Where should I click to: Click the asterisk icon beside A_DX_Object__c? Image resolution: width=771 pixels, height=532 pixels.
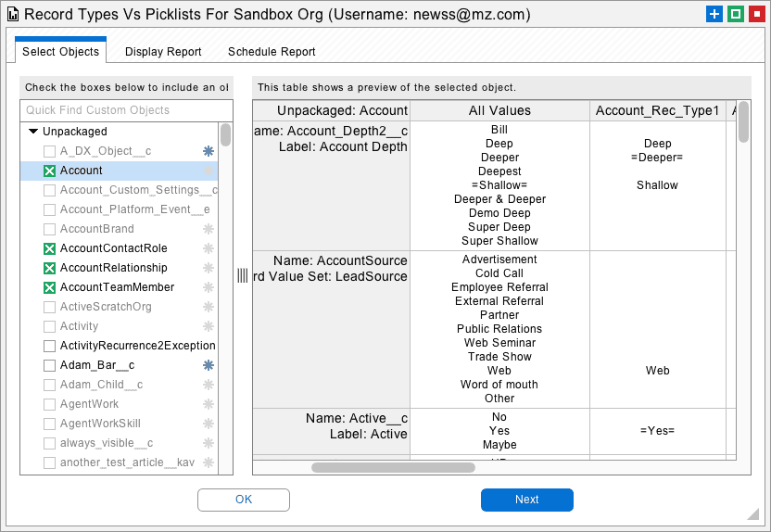209,151
